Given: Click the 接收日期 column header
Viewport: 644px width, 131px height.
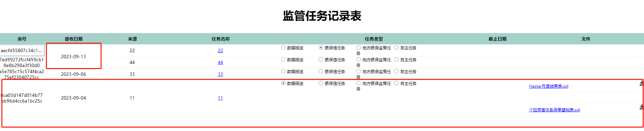Looking at the screenshot, I should [74, 39].
